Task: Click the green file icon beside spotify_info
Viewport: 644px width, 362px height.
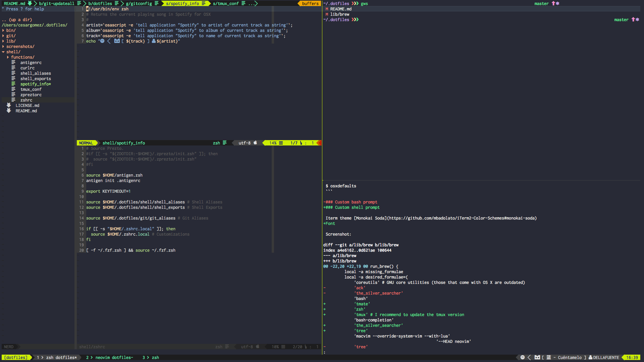Action: coord(13,84)
